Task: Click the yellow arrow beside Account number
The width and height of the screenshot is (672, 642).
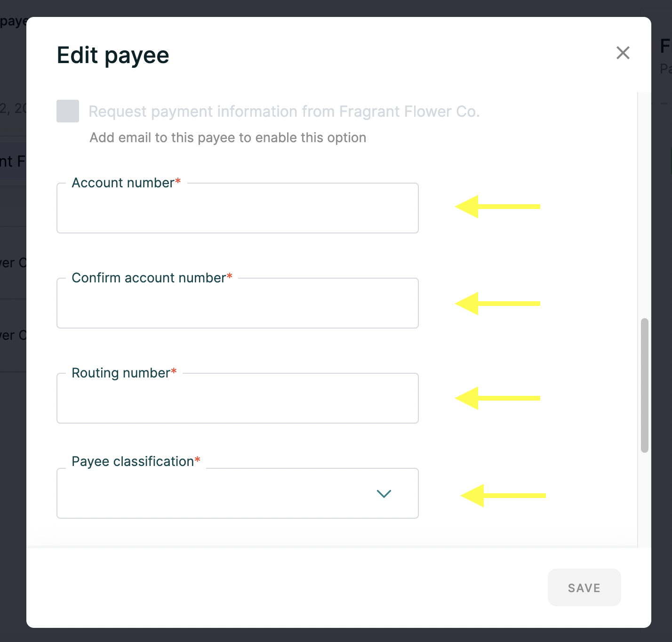Action: pos(497,207)
